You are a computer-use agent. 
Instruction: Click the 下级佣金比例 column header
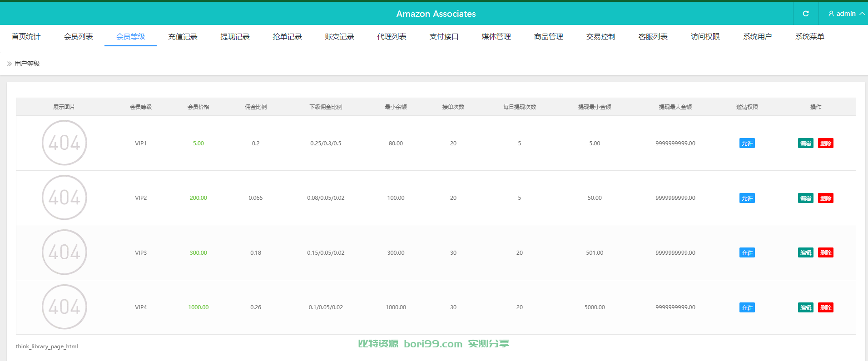326,107
